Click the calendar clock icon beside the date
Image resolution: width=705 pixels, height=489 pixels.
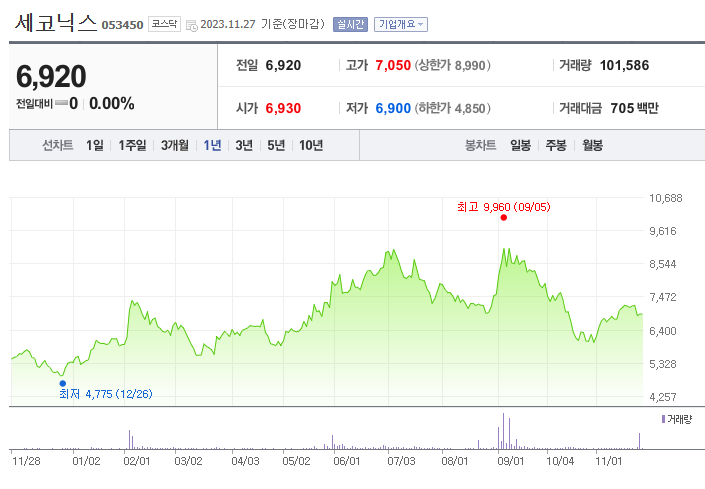point(192,26)
